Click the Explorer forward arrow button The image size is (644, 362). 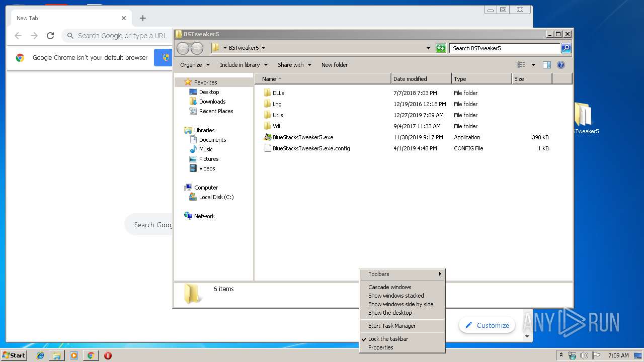[x=197, y=48]
